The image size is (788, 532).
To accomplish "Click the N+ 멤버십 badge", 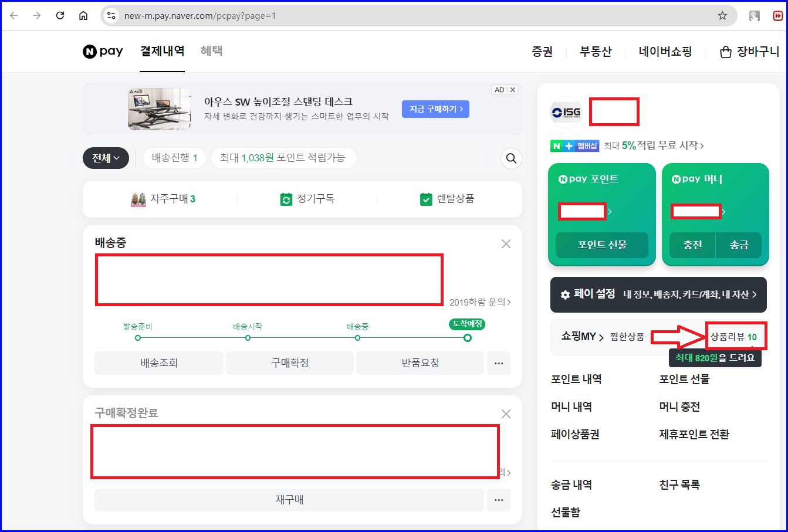I will pos(575,146).
